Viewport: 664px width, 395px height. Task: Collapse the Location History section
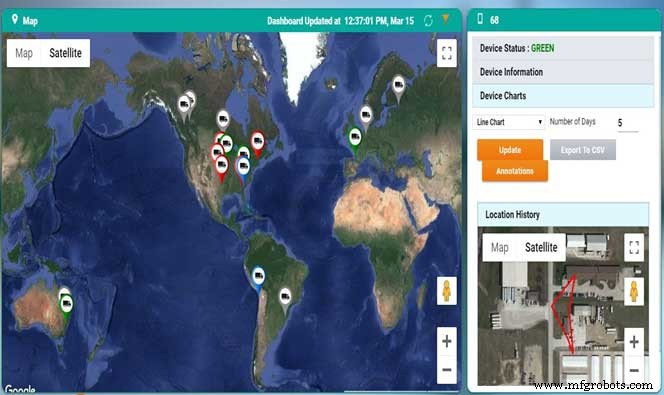coord(563,214)
